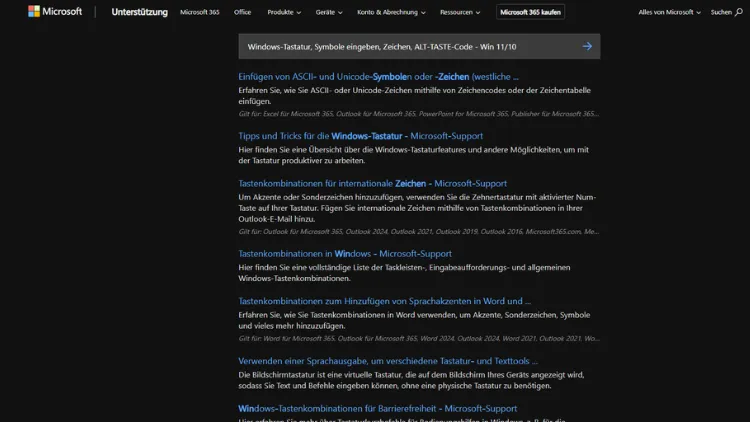Open Verwenden einer Sprachausgabe result
This screenshot has height=422, width=750.
(x=387, y=361)
